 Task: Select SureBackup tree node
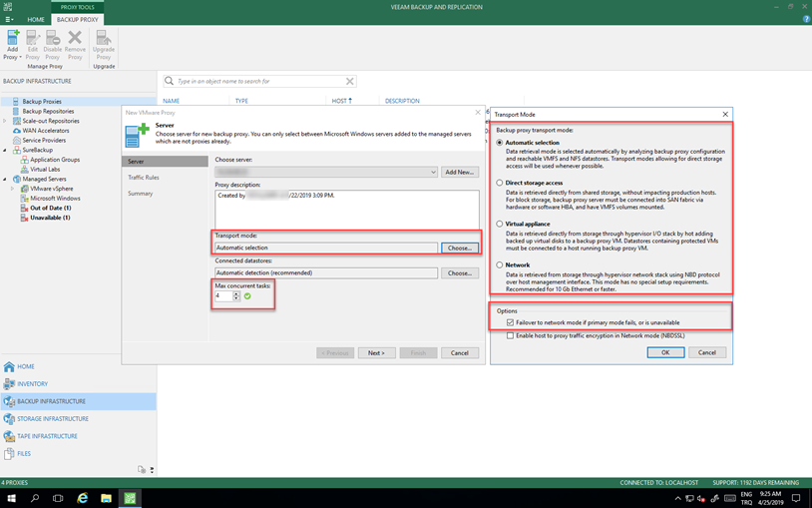coord(37,150)
